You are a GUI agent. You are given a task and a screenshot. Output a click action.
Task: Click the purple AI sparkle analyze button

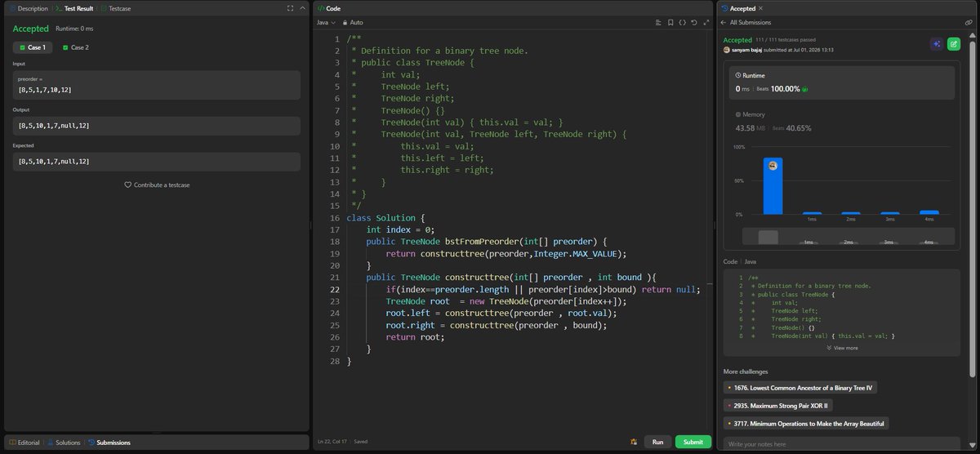(x=936, y=44)
